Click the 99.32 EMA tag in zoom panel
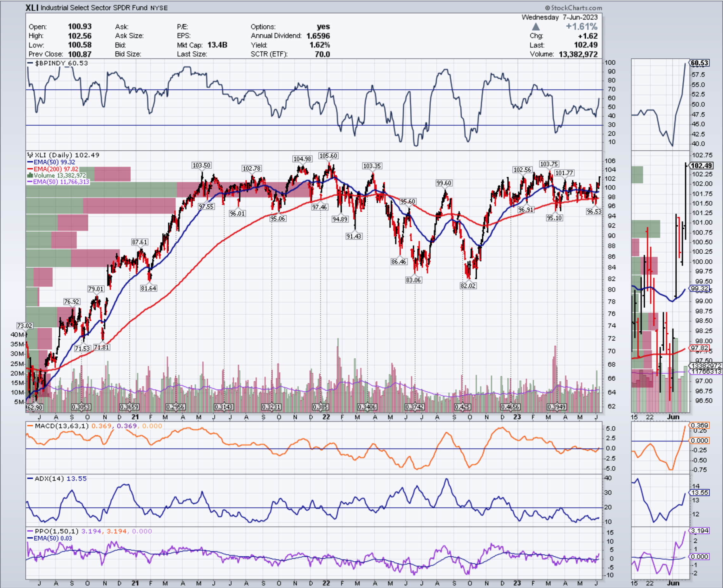The height and width of the screenshot is (588, 723). [699, 289]
